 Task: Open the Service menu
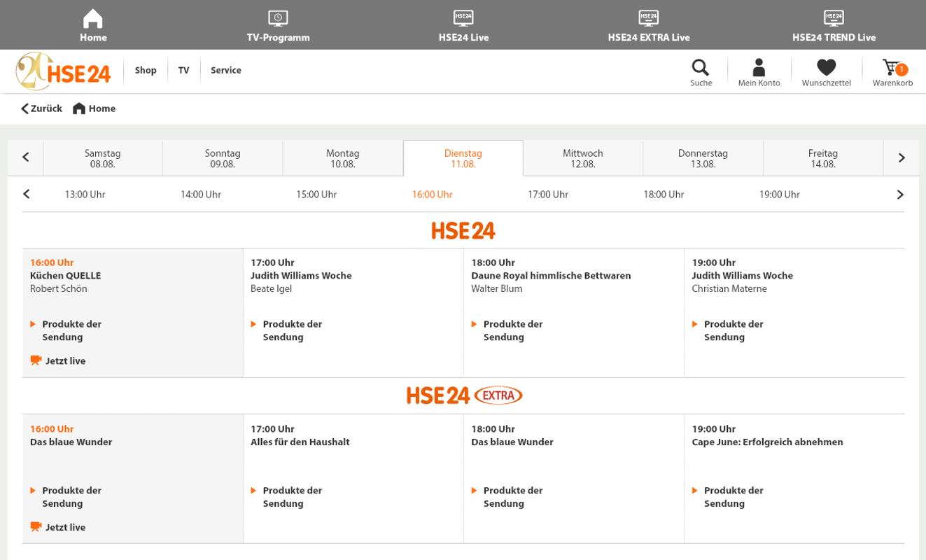225,70
